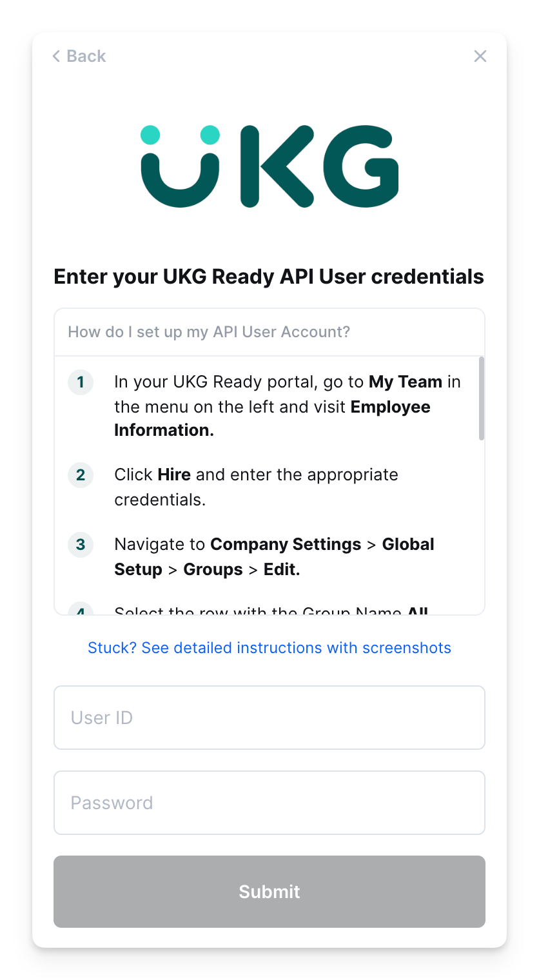539x980 pixels.
Task: Focus the Password input field
Action: (x=269, y=803)
